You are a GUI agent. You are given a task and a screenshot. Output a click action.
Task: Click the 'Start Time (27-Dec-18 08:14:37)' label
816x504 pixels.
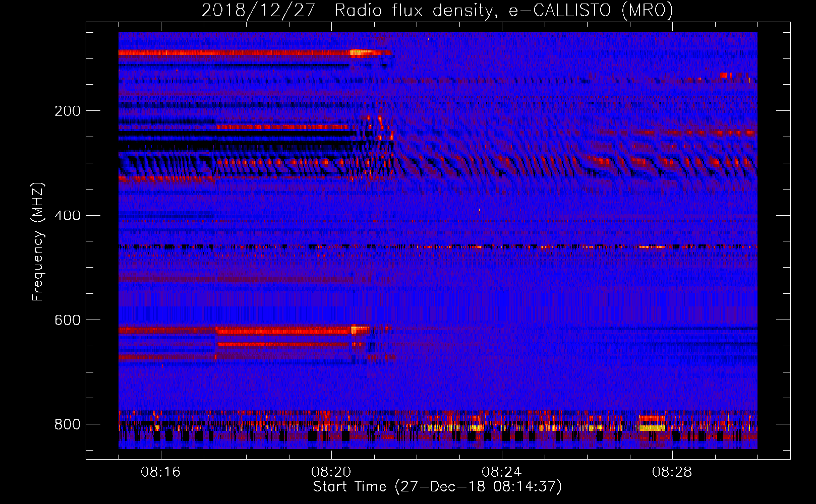point(437,487)
